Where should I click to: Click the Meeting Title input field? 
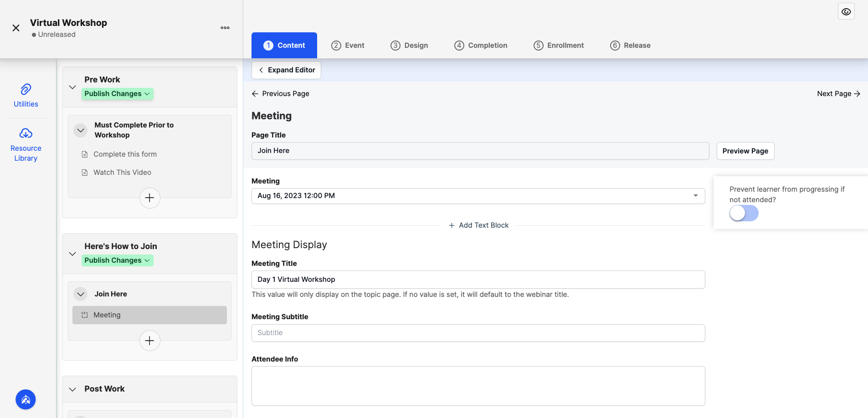pos(478,280)
